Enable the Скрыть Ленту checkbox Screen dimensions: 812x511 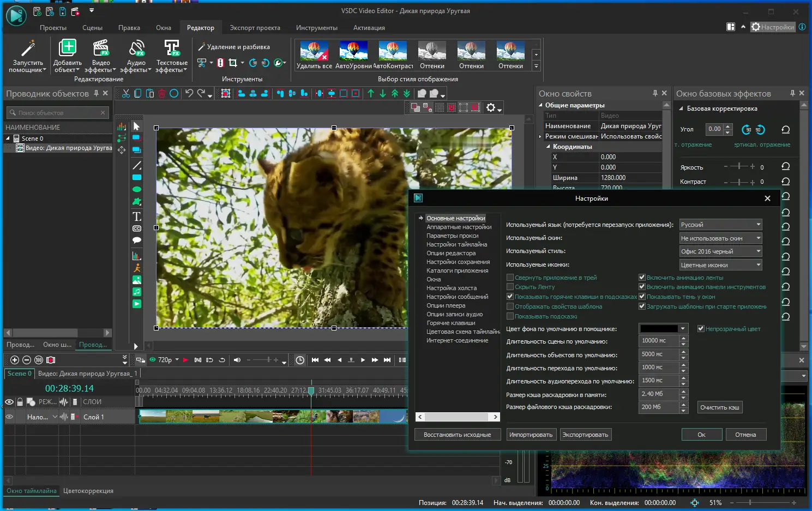pyautogui.click(x=510, y=287)
